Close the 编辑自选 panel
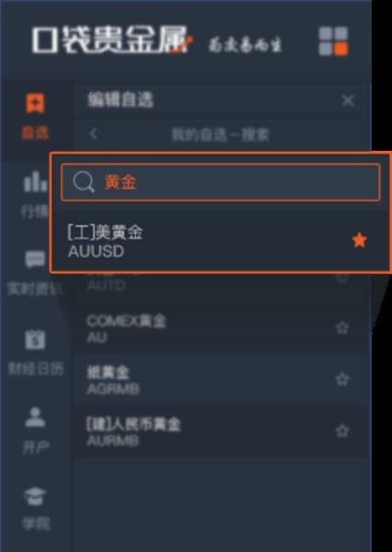This screenshot has width=392, height=552. (x=348, y=100)
